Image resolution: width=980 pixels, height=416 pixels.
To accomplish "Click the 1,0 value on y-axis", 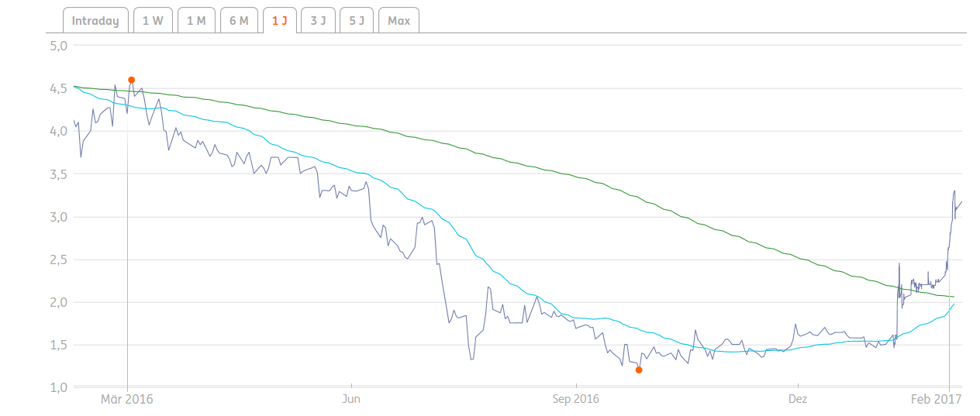I will 59,387.
